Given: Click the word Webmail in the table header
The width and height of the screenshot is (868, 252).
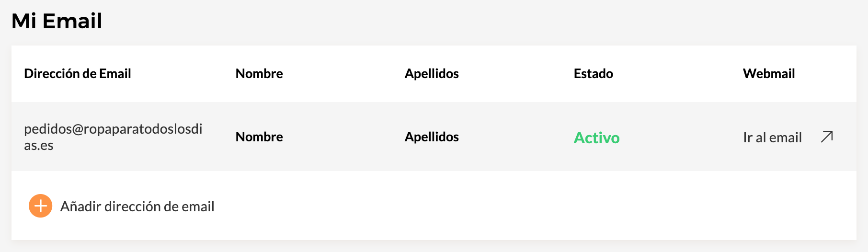Looking at the screenshot, I should (769, 73).
